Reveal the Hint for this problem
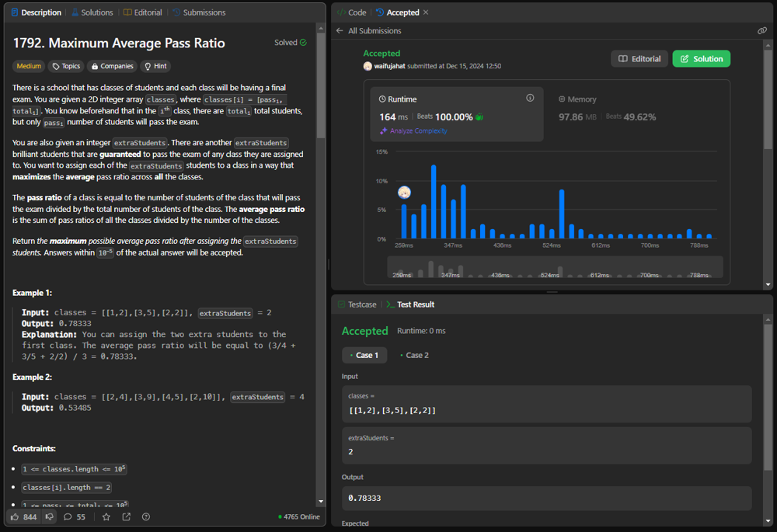 click(156, 67)
